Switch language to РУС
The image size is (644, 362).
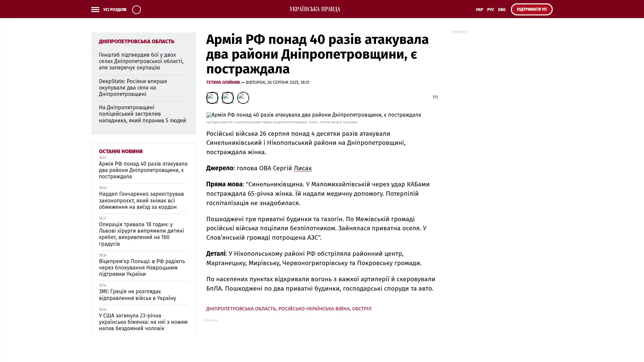(x=490, y=10)
